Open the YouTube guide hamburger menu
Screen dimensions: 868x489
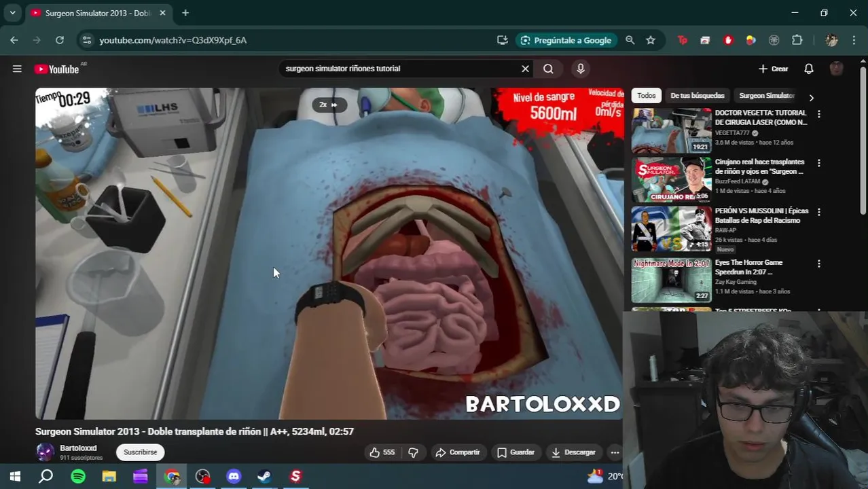tap(17, 69)
